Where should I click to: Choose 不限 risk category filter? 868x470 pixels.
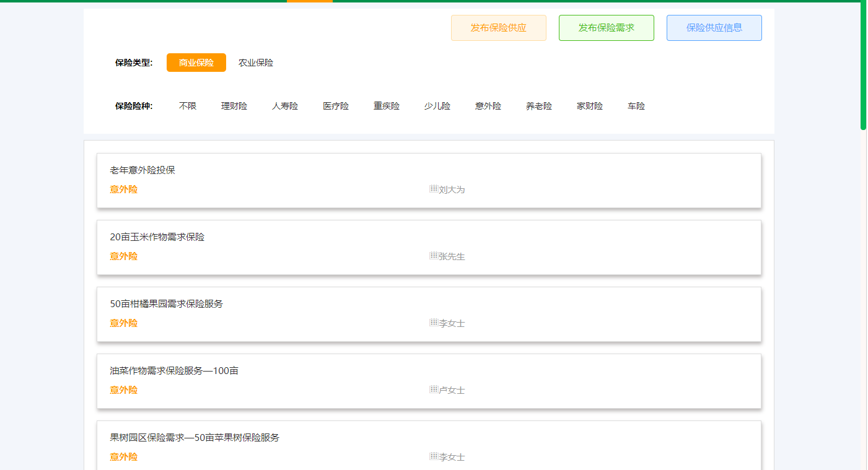pyautogui.click(x=188, y=106)
